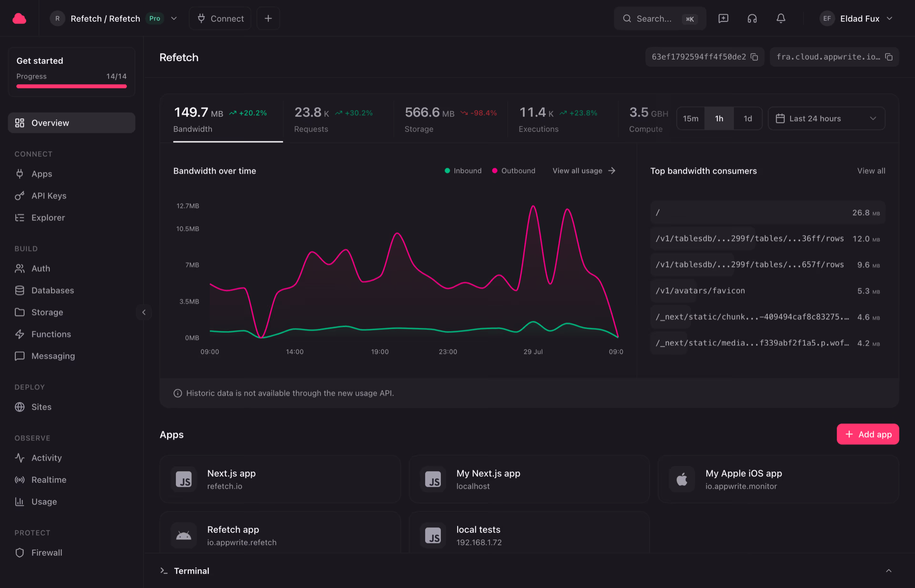Toggle the Outbound series legend

pos(513,171)
